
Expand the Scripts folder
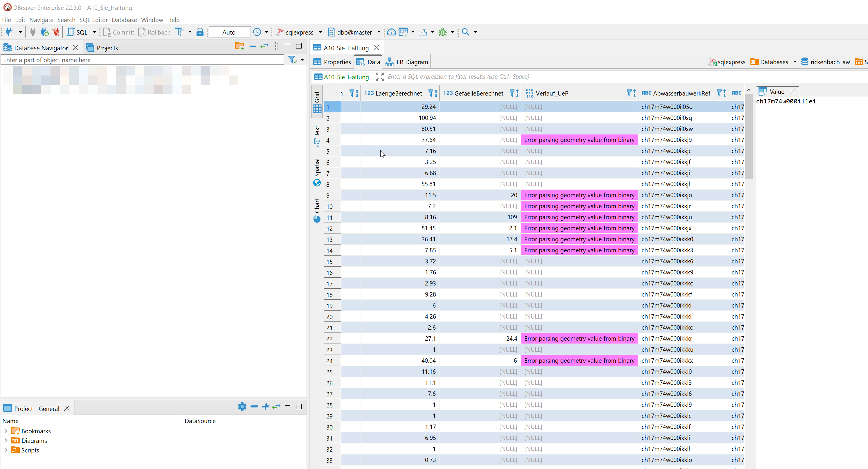click(x=6, y=450)
